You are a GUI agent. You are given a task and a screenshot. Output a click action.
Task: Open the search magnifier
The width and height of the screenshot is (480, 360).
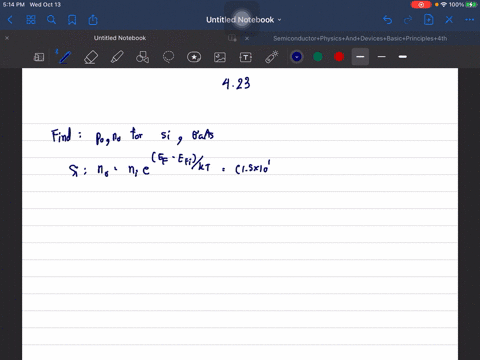point(51,20)
